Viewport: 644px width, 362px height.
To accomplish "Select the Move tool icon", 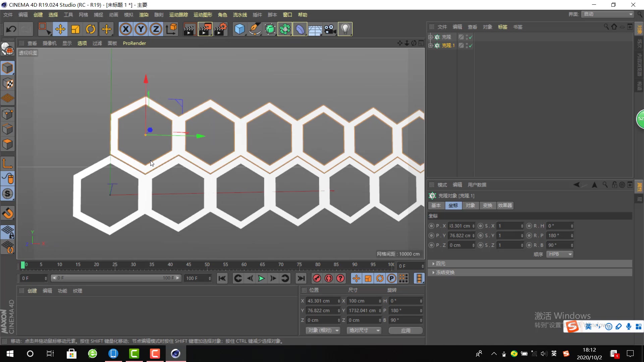I will point(60,29).
